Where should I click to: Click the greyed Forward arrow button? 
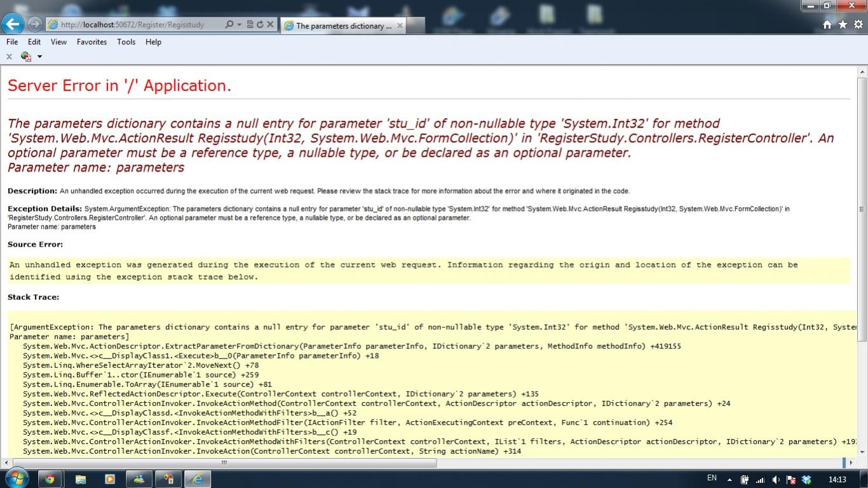35,24
